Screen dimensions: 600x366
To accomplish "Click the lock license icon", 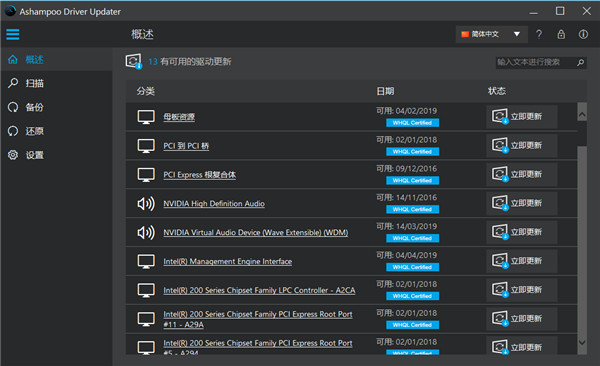I will click(561, 34).
